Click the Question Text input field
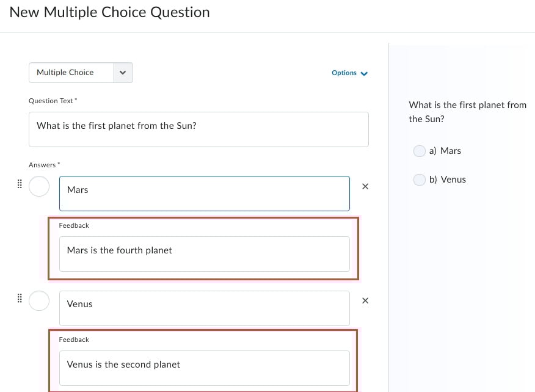Viewport: 535px width, 392px height. [x=198, y=129]
